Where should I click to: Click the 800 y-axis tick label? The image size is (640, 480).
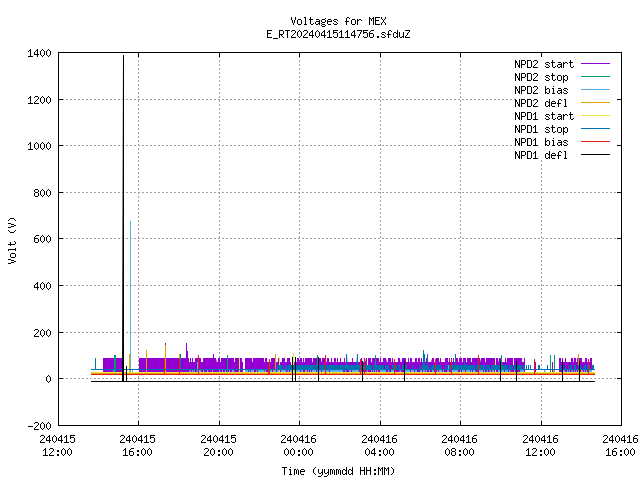pos(42,193)
